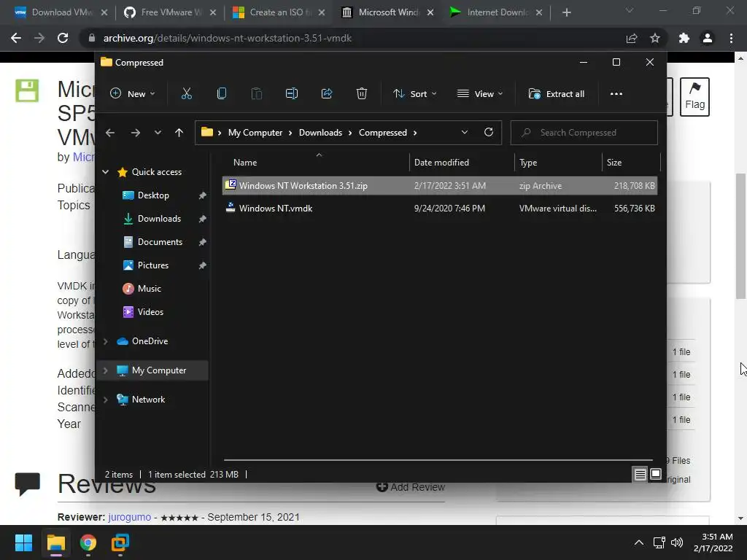Open the View dropdown menu

tap(480, 94)
